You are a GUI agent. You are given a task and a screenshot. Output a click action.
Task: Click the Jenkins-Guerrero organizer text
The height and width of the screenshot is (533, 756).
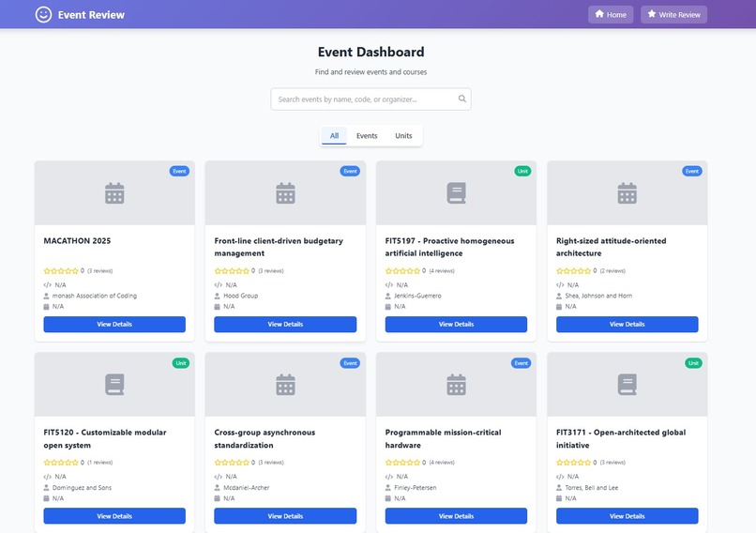pyautogui.click(x=417, y=296)
